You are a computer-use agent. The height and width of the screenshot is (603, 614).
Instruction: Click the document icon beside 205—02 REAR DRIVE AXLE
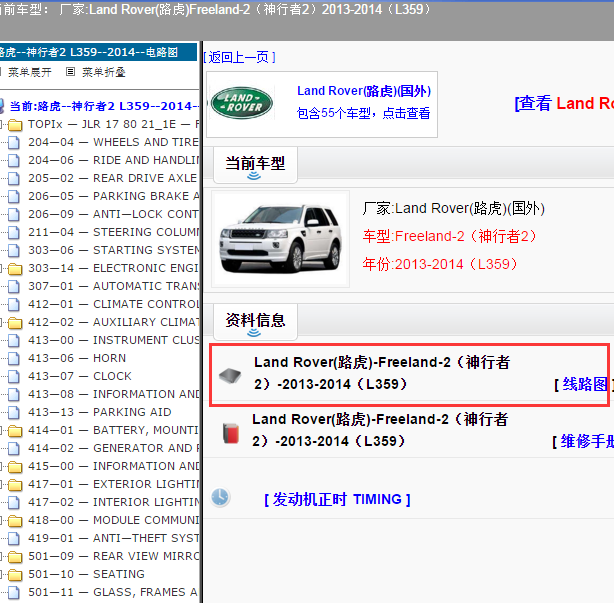click(x=14, y=179)
